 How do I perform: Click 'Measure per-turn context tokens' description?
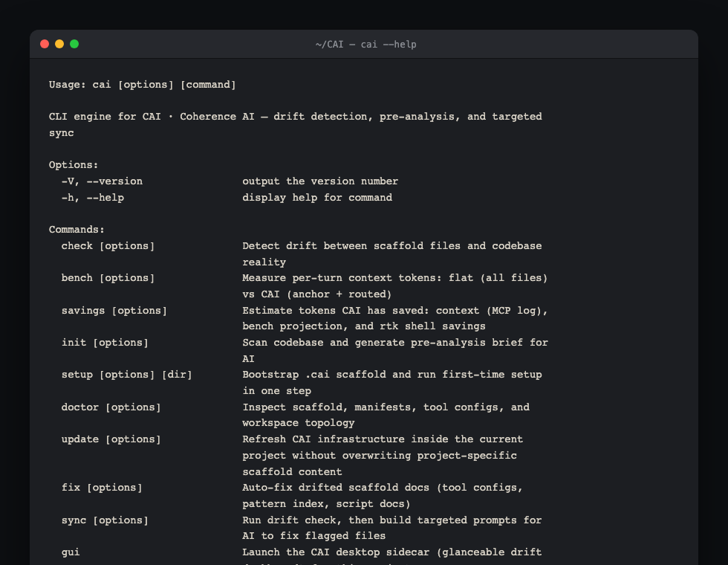395,278
